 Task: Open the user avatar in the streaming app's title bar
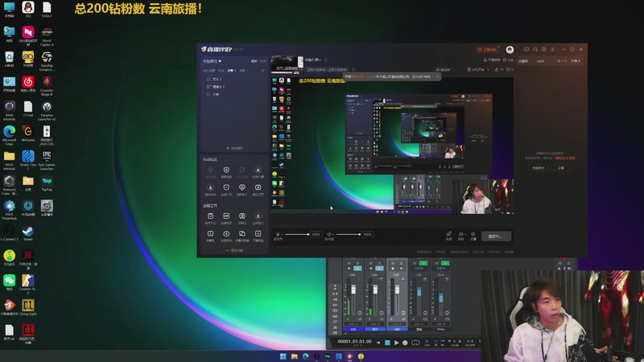510,50
